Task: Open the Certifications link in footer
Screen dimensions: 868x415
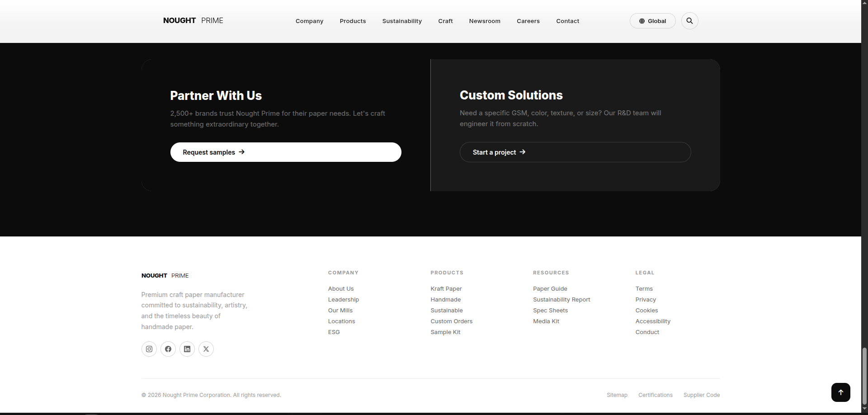Action: (655, 395)
